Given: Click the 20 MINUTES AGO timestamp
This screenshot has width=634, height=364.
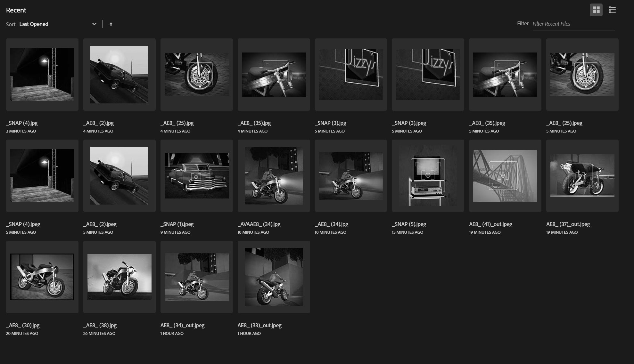Looking at the screenshot, I should 22,333.
